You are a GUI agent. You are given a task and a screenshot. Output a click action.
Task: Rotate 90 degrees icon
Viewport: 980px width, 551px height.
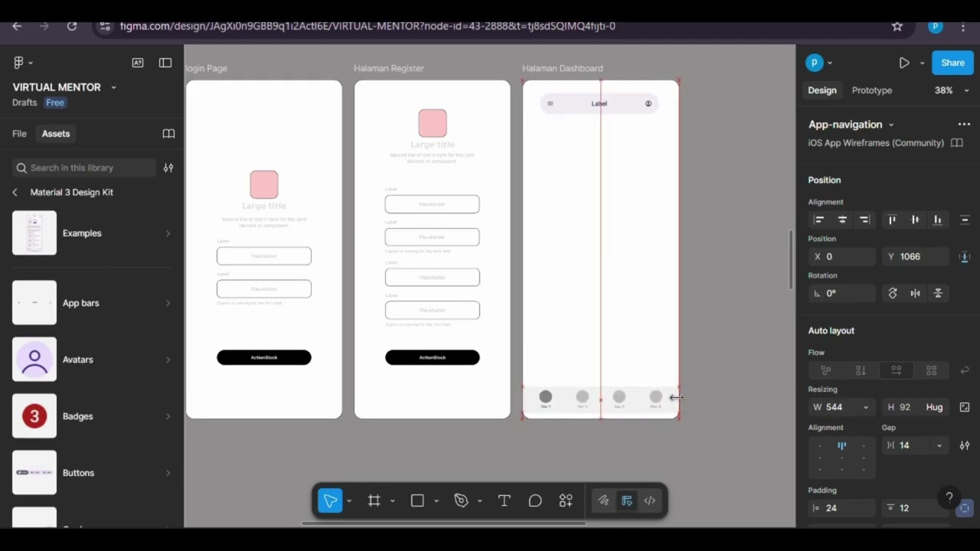click(893, 293)
